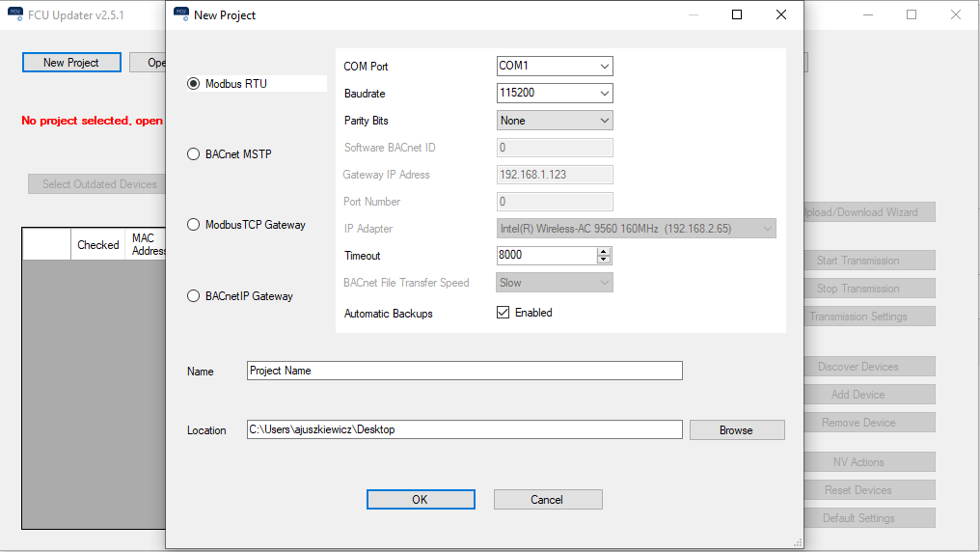Viewport: 980px width, 552px height.
Task: Close the New Project dialog
Action: tap(781, 14)
